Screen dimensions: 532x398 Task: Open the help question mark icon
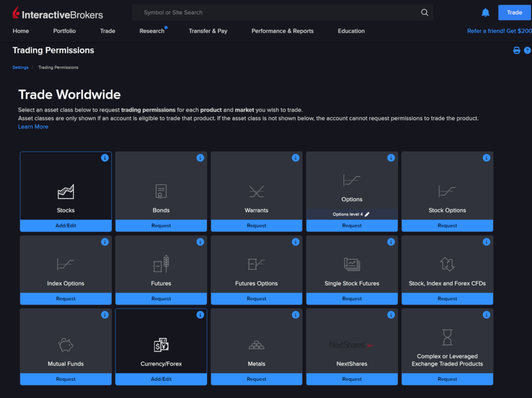point(527,51)
